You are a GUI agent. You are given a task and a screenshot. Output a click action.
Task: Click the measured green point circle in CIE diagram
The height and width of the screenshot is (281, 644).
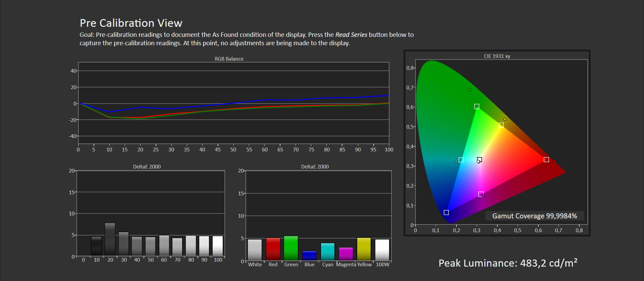[470, 89]
